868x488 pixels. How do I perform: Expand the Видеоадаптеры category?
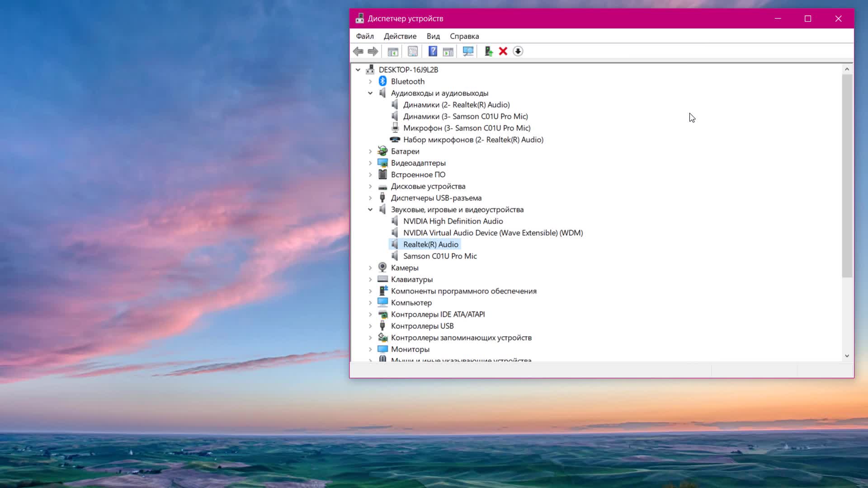370,163
